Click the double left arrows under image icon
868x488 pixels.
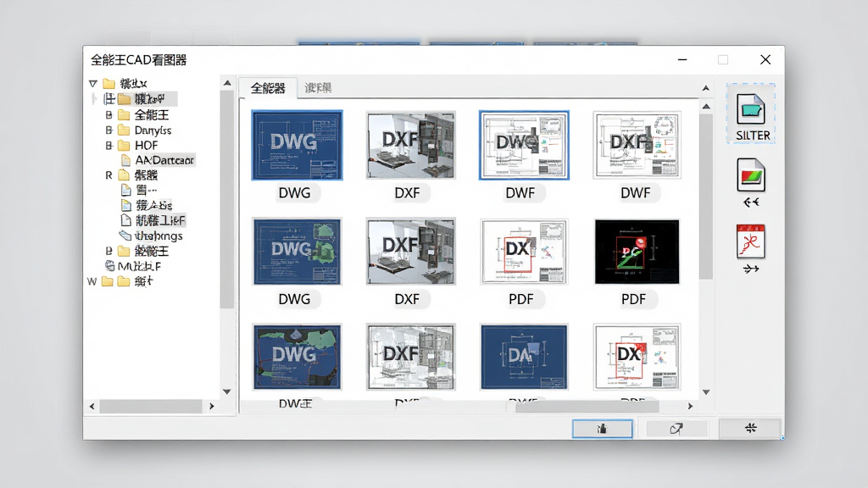[751, 202]
